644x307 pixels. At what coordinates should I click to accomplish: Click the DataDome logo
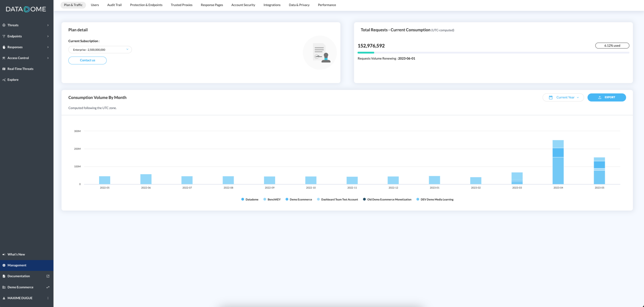coord(26,9)
